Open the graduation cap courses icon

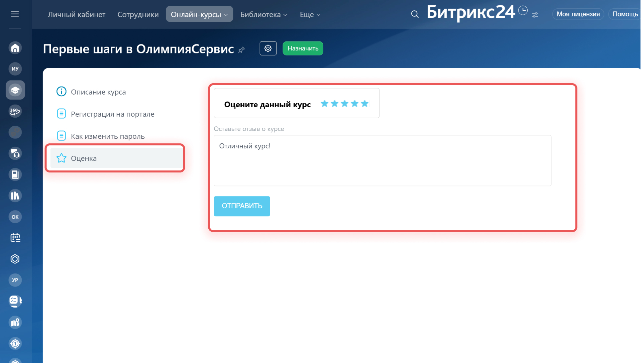[x=15, y=90]
